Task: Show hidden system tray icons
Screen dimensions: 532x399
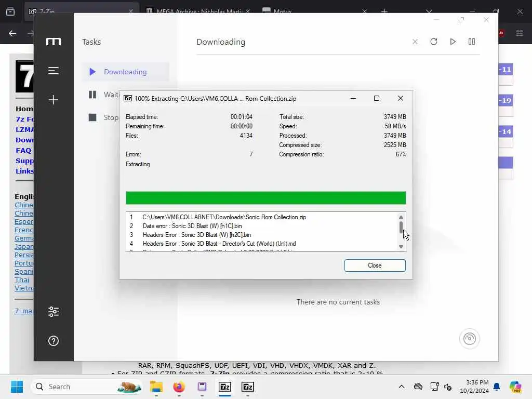Action: pyautogui.click(x=402, y=387)
